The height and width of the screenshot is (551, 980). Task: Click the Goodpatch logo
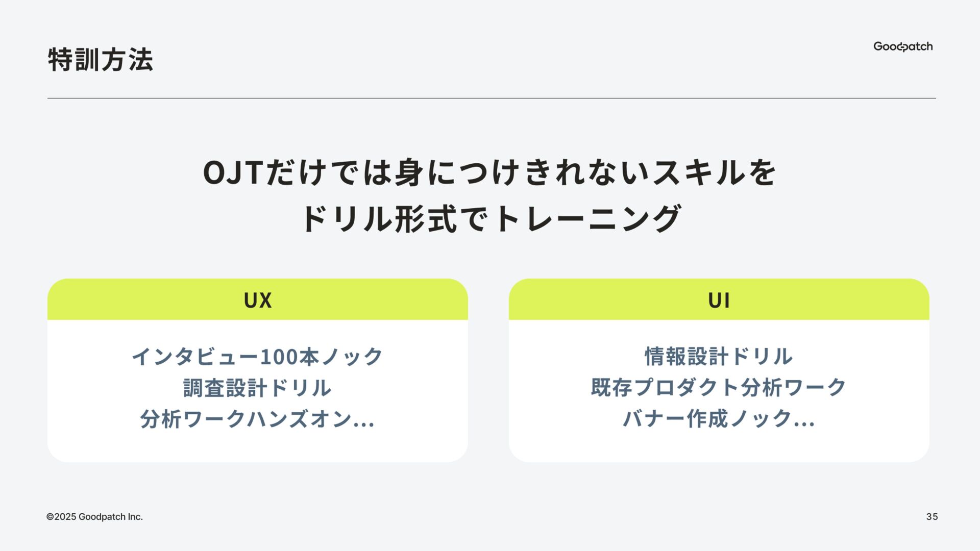(x=902, y=46)
